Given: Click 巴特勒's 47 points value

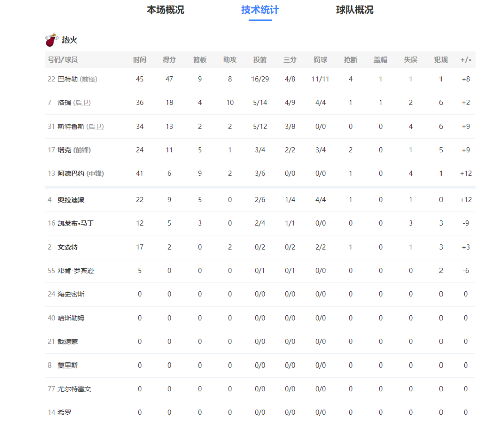Looking at the screenshot, I should point(169,79).
